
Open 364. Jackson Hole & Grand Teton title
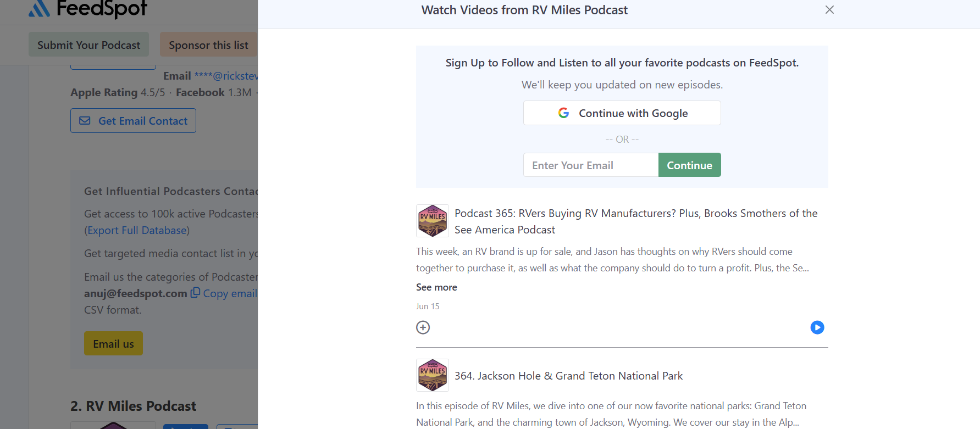[568, 376]
